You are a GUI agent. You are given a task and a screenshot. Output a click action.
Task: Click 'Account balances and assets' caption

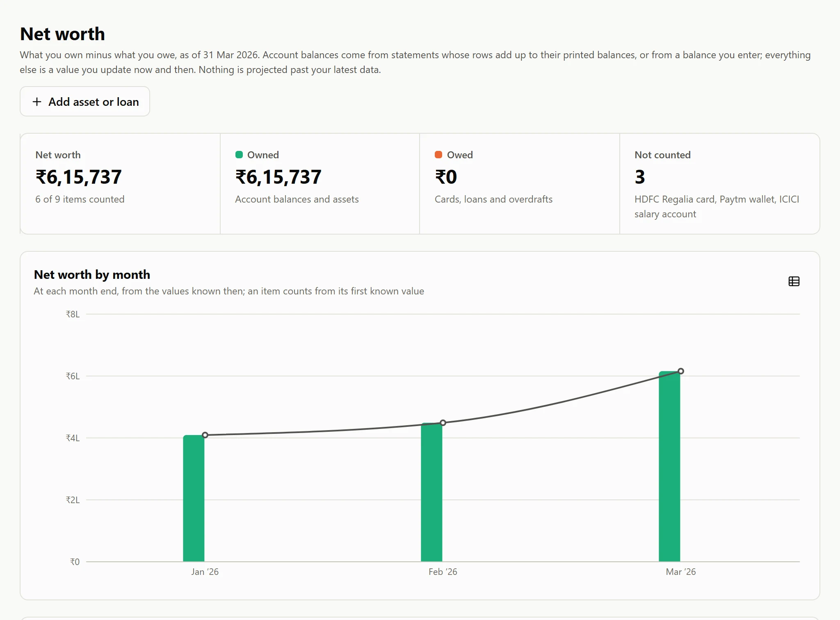pyautogui.click(x=297, y=199)
